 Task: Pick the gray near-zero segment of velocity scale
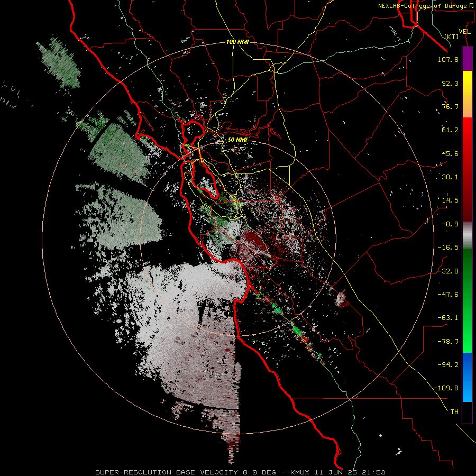pos(467,235)
